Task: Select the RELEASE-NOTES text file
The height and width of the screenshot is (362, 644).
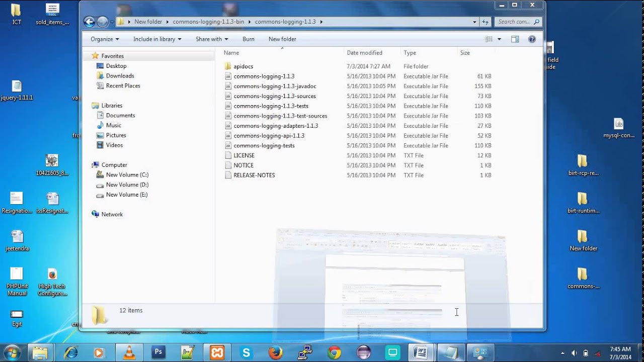Action: pos(254,175)
